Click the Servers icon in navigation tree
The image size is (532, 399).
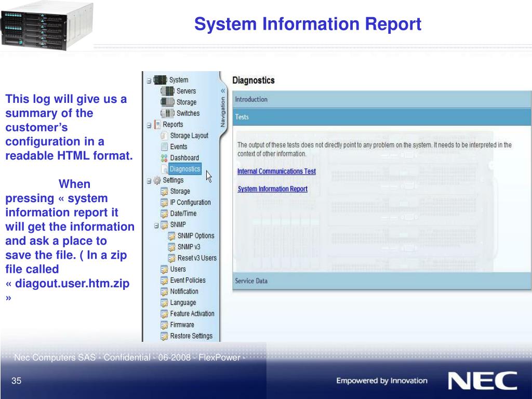point(168,91)
